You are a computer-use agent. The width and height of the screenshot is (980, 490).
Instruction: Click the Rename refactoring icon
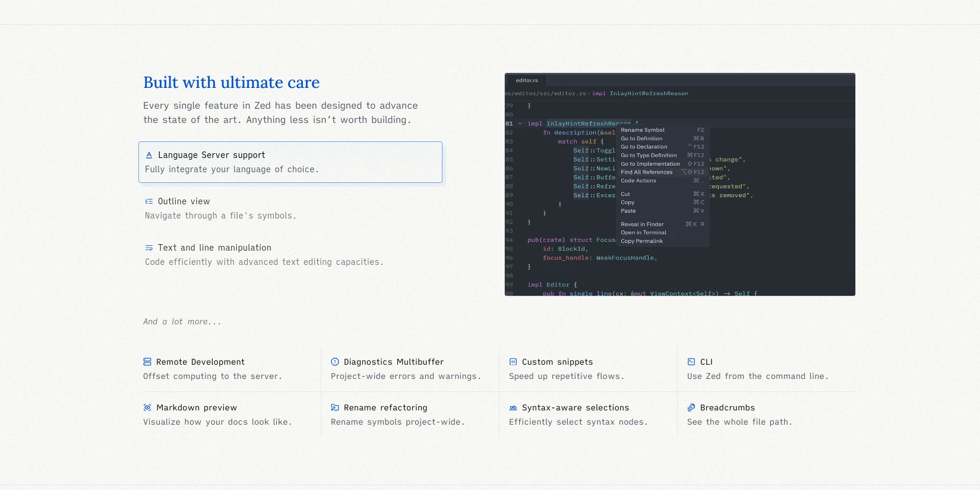pos(335,407)
